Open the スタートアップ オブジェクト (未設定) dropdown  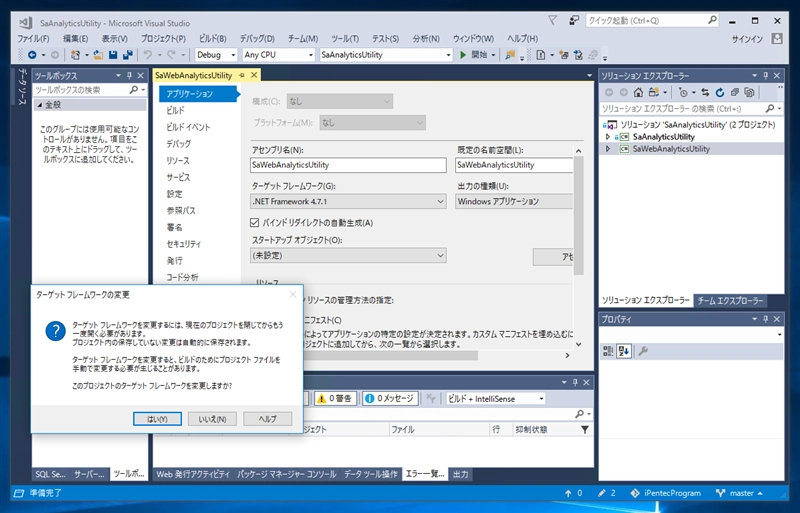coord(348,255)
